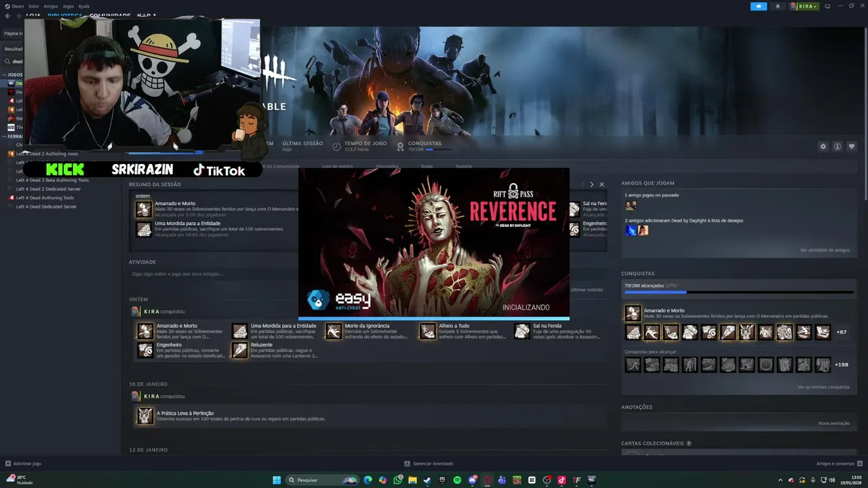The image size is (868, 488).
Task: Open Windows Start menu
Action: click(x=277, y=480)
